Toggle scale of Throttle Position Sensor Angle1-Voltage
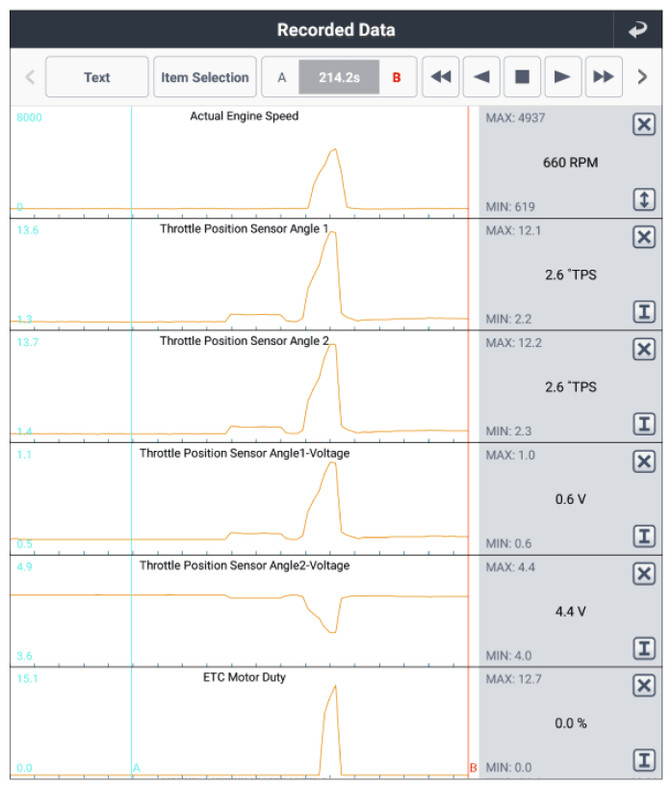Image resolution: width=672 pixels, height=789 pixels. [644, 536]
